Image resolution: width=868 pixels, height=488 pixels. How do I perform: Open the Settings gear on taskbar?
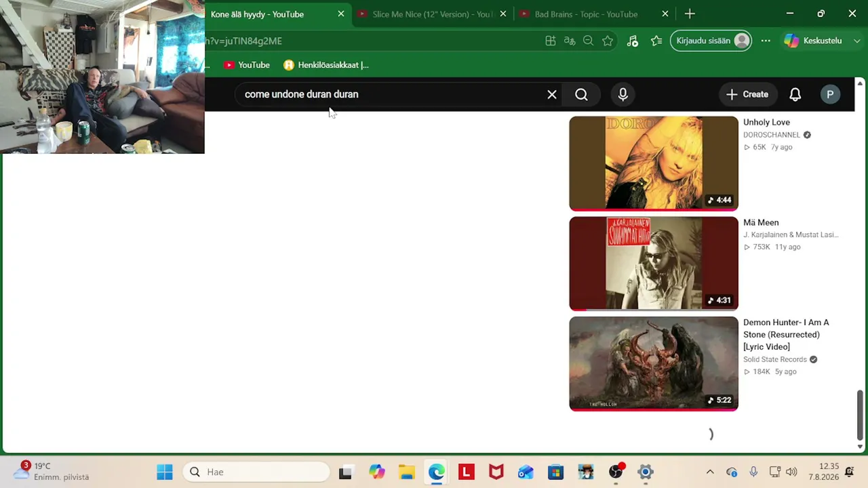pos(646,472)
